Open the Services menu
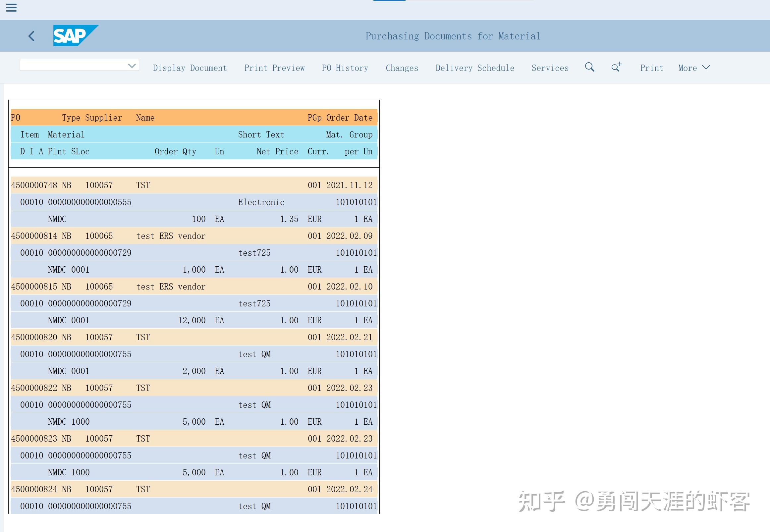 [x=550, y=68]
